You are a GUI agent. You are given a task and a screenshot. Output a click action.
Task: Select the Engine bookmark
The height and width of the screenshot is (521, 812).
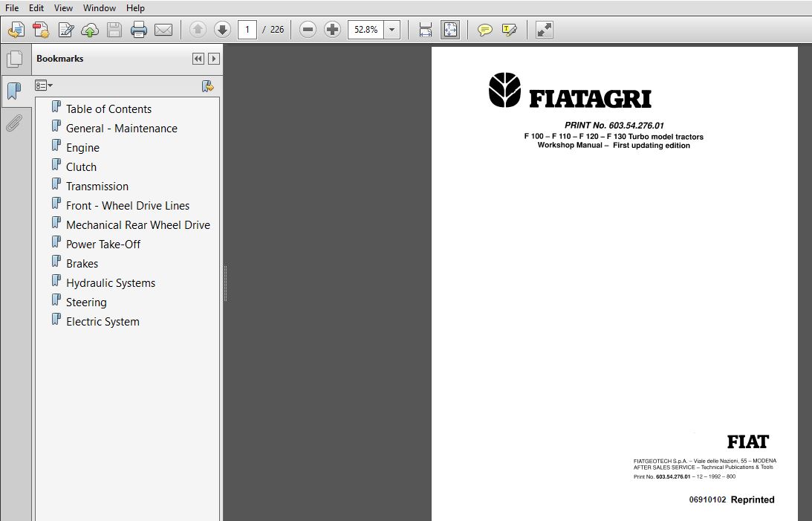click(83, 148)
